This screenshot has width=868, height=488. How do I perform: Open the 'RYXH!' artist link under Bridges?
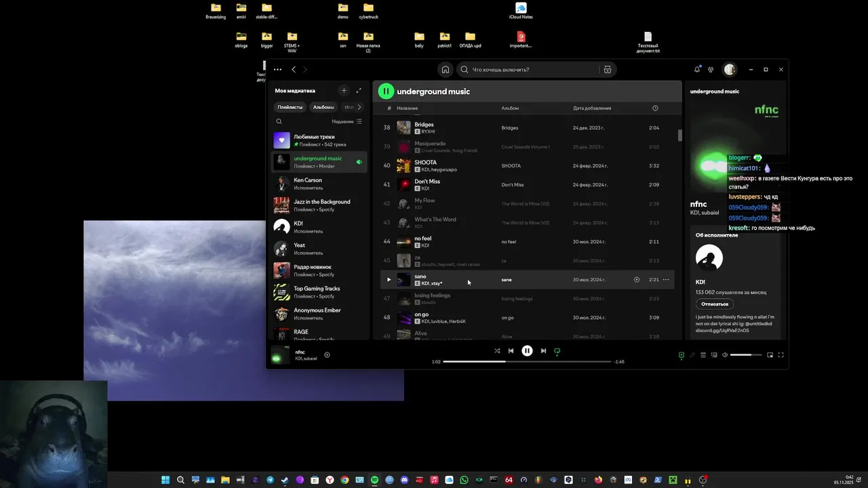(429, 131)
